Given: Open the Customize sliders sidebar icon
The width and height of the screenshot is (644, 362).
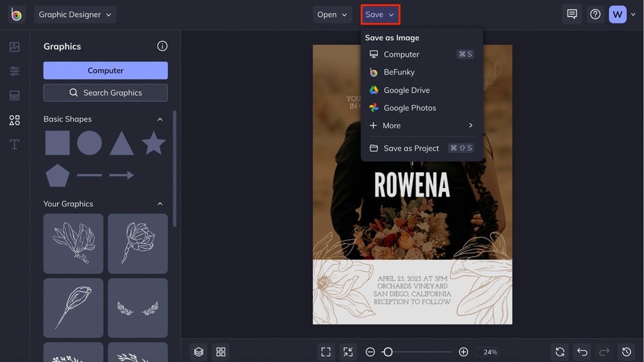Looking at the screenshot, I should (x=14, y=71).
